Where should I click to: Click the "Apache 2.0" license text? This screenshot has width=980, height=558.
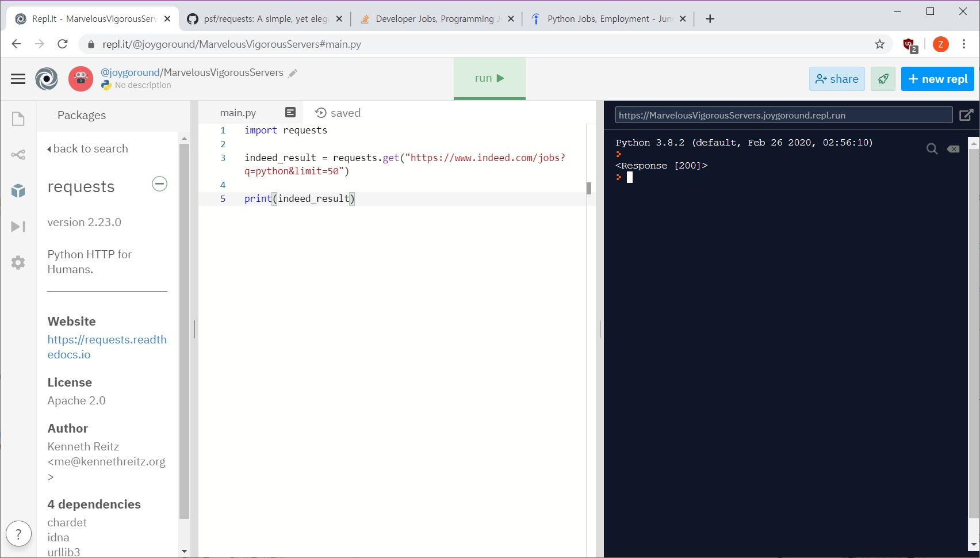76,400
